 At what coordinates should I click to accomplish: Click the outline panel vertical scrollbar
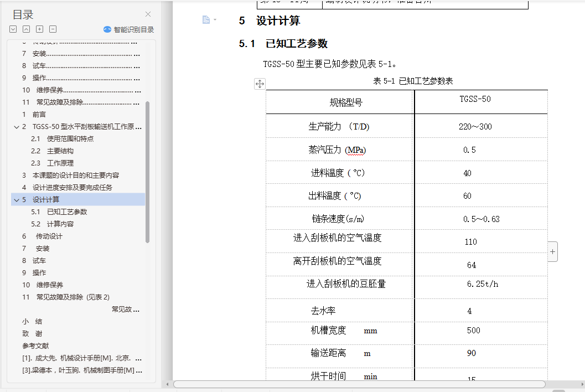(x=147, y=172)
